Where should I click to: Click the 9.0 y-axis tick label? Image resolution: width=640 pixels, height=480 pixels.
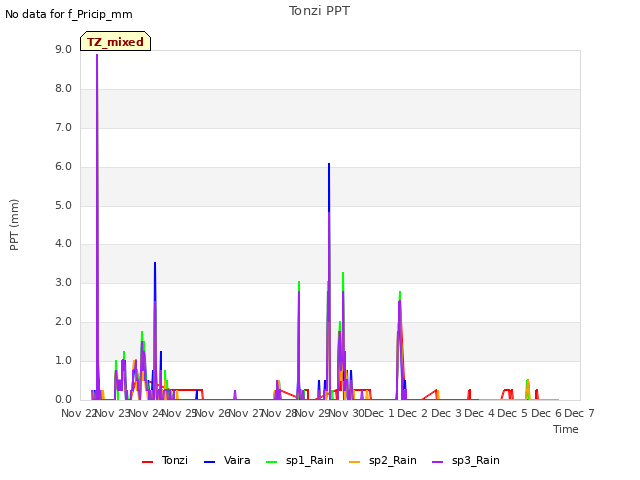(x=63, y=50)
